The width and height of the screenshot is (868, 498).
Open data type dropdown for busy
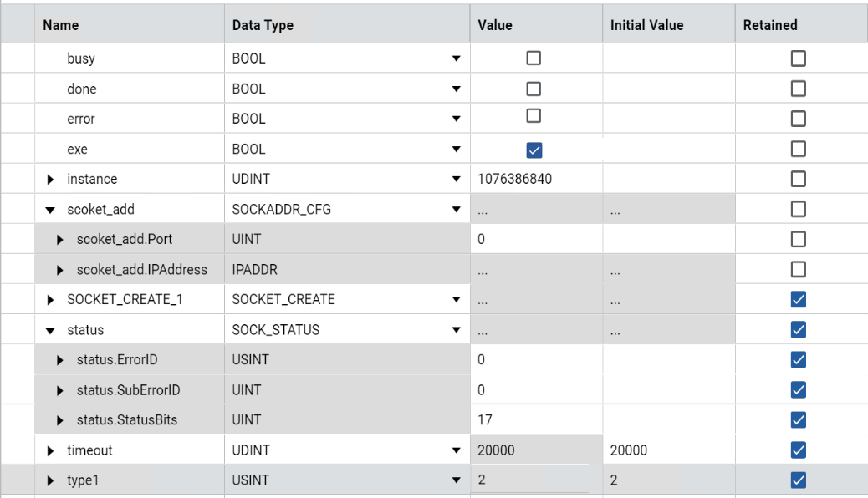[x=456, y=59]
